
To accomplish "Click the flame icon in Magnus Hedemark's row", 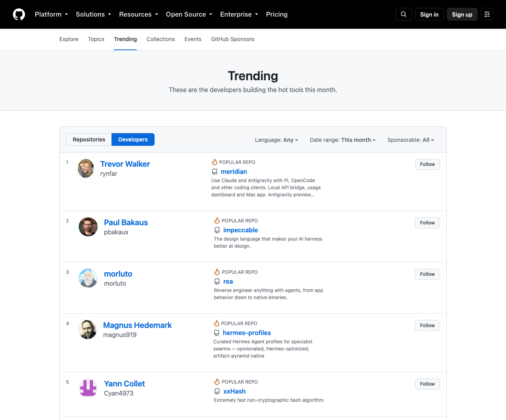I will coord(217,323).
